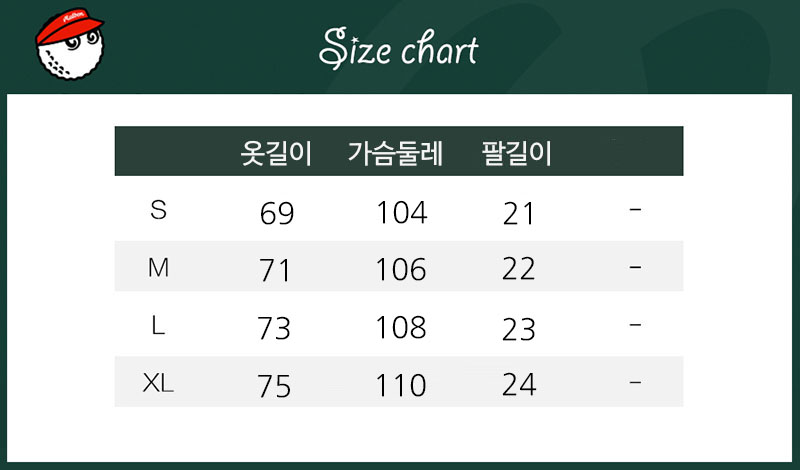The width and height of the screenshot is (800, 470).
Task: Click the XL chest value 110
Action: pos(401,385)
